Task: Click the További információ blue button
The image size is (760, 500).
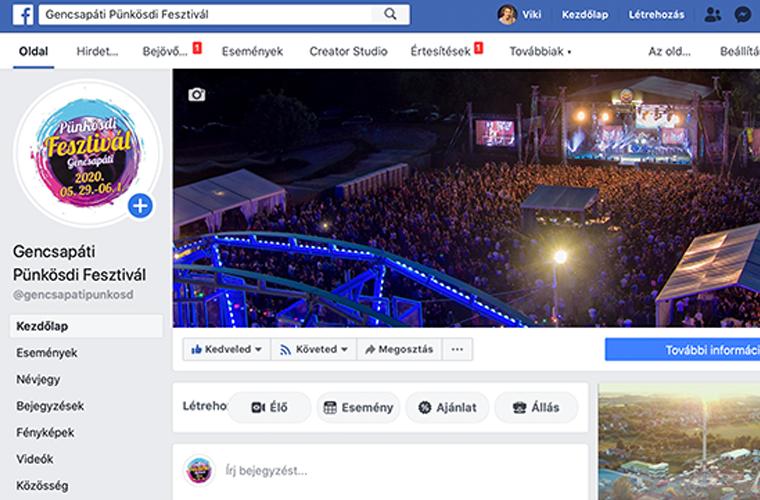Action: (682, 350)
